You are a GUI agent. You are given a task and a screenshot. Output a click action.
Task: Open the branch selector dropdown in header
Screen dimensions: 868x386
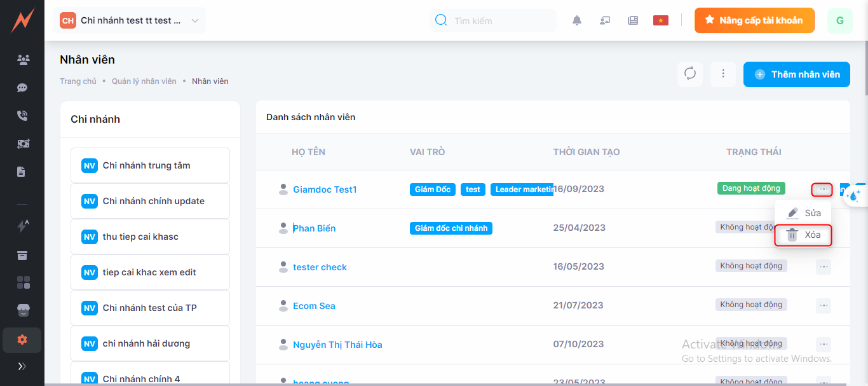(132, 20)
